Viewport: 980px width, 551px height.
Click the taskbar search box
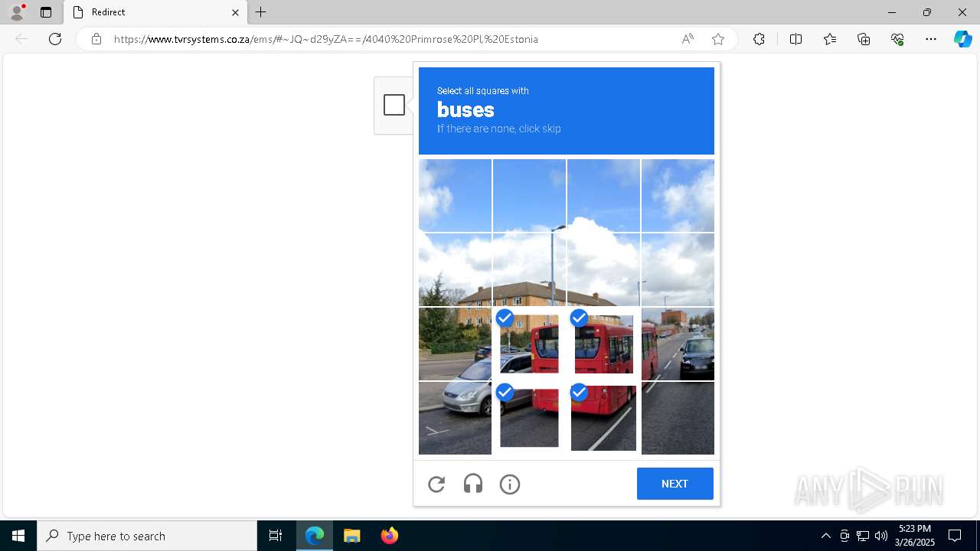pyautogui.click(x=147, y=536)
